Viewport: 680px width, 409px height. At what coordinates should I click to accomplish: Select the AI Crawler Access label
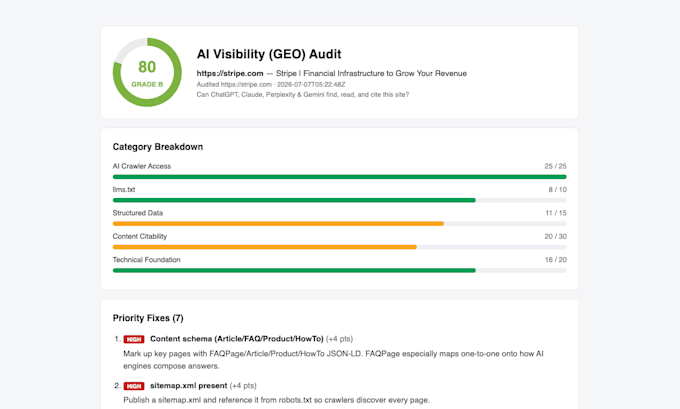coord(142,166)
